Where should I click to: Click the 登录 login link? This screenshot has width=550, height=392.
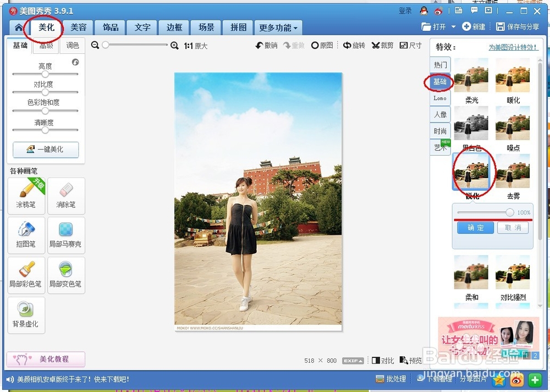[405, 11]
